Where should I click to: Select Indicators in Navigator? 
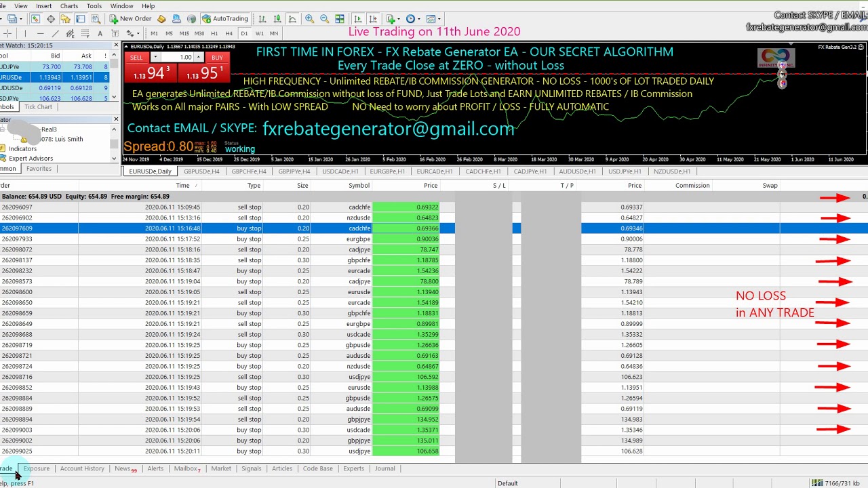pyautogui.click(x=22, y=149)
